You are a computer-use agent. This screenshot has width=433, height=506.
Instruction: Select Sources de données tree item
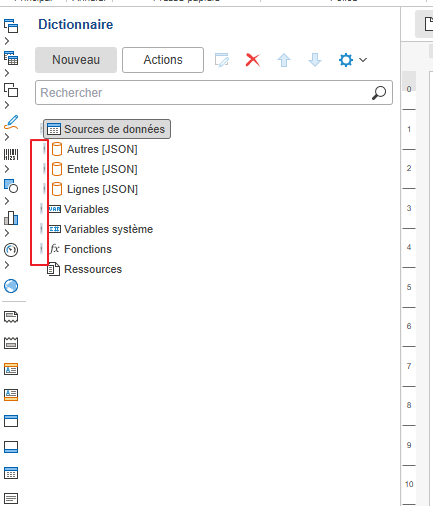[107, 129]
